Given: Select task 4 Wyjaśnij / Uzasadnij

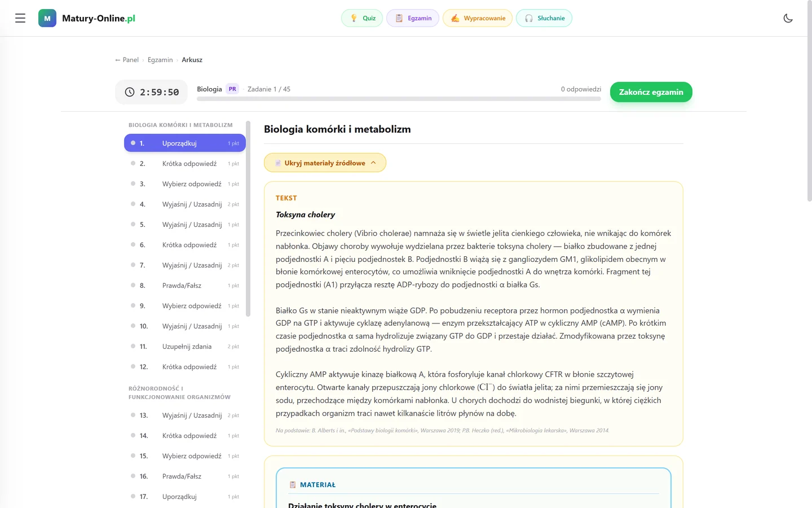Looking at the screenshot, I should (185, 204).
